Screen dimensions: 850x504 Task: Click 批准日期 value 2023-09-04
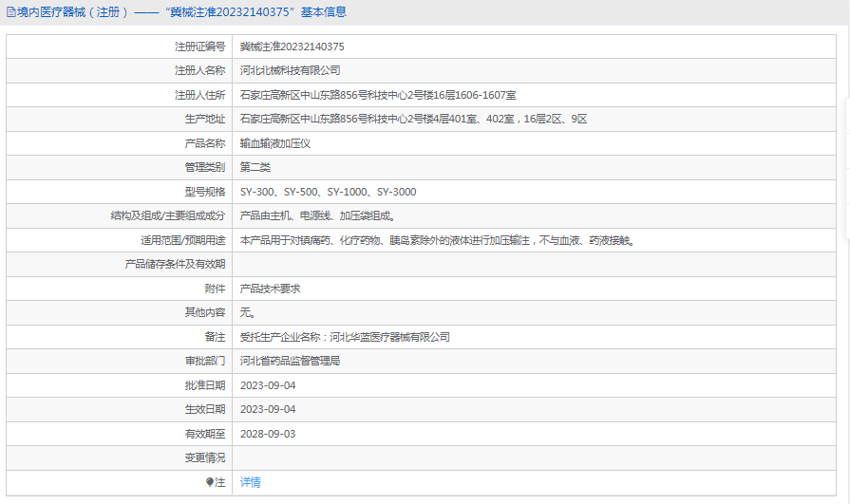pyautogui.click(x=268, y=385)
